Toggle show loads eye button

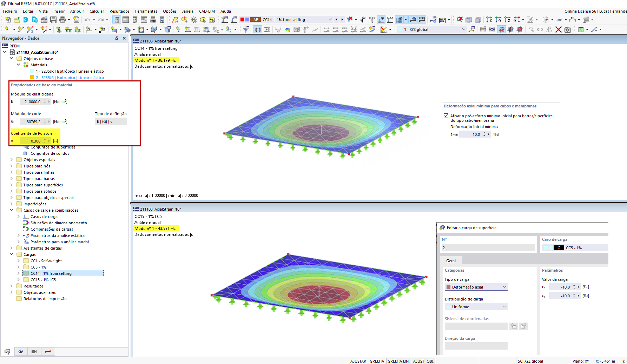click(x=381, y=20)
